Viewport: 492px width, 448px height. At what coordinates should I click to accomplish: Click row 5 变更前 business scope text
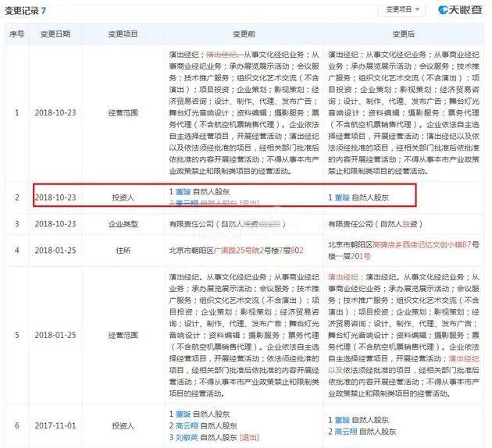tap(244, 335)
